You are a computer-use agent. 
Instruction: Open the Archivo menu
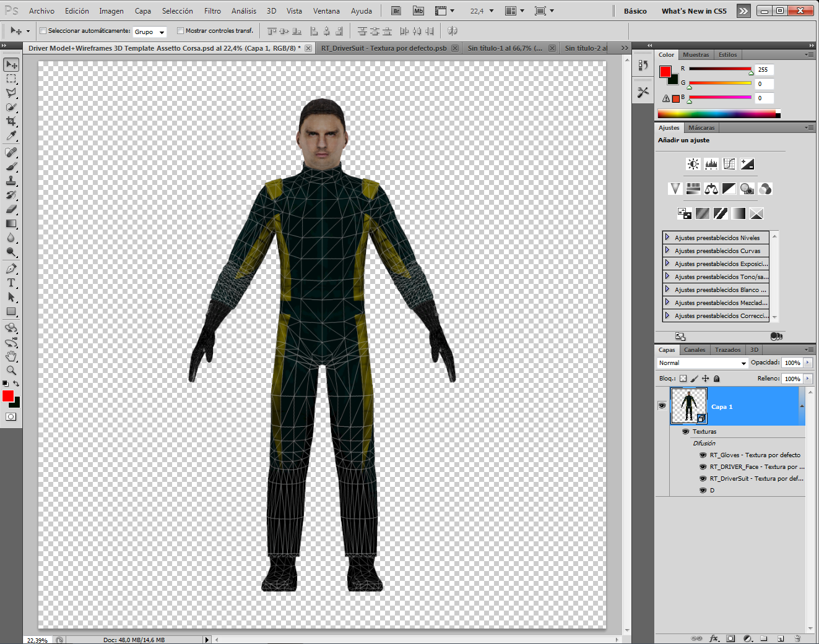(41, 11)
